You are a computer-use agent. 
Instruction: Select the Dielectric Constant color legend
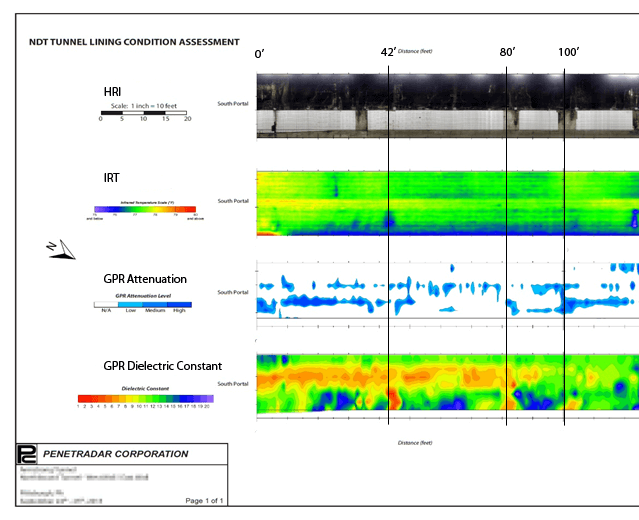145,399
